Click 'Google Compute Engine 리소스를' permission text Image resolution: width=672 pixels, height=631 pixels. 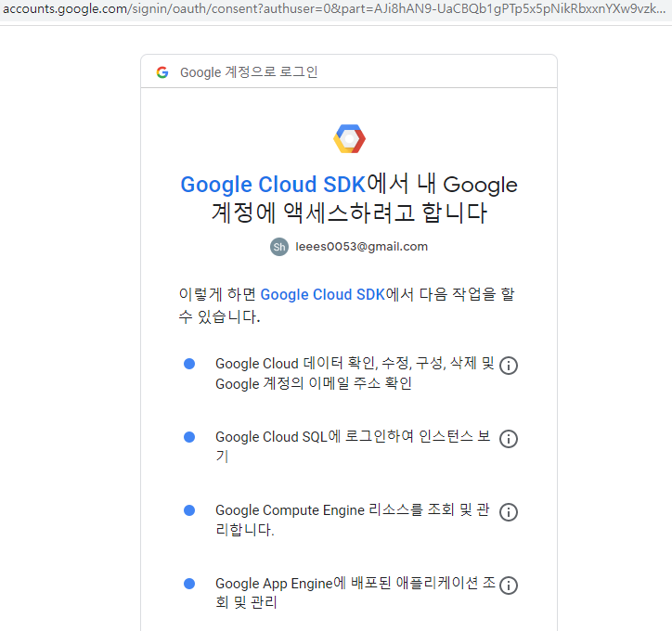click(353, 520)
